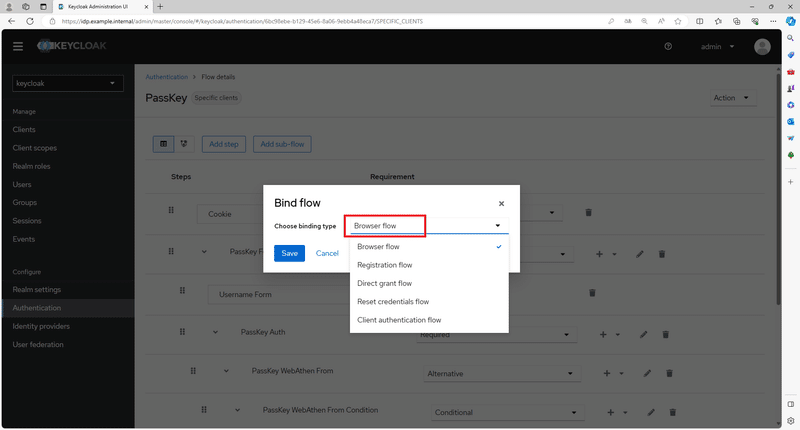
Task: Open the hamburger navigation menu
Action: pos(18,46)
